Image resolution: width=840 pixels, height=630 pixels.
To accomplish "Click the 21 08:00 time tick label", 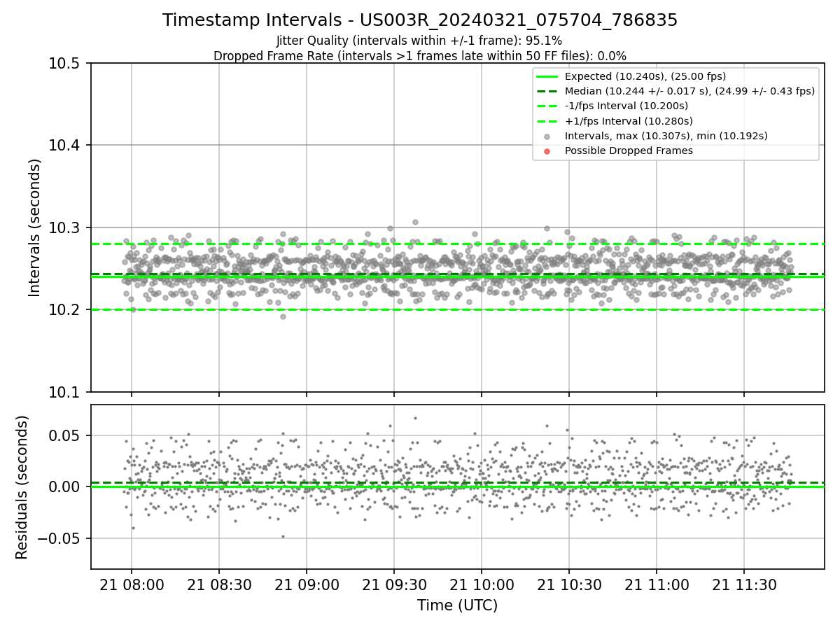I will coord(132,584).
